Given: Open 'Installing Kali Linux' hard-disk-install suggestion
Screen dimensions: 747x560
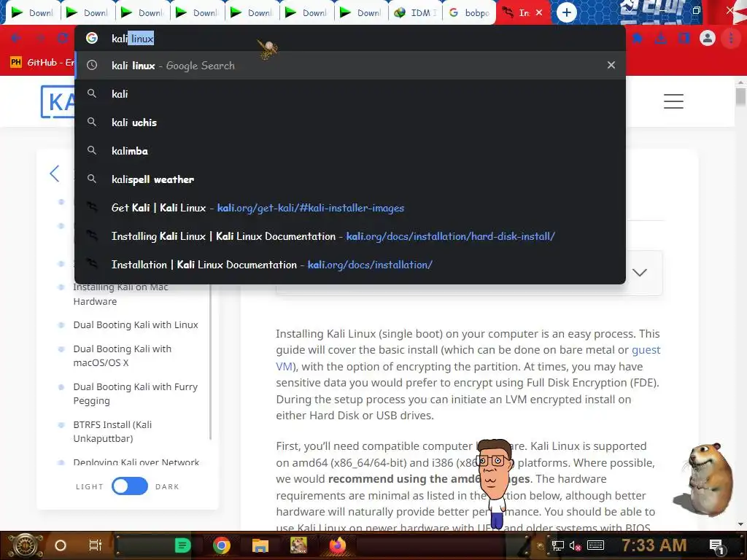Looking at the screenshot, I should 350,236.
